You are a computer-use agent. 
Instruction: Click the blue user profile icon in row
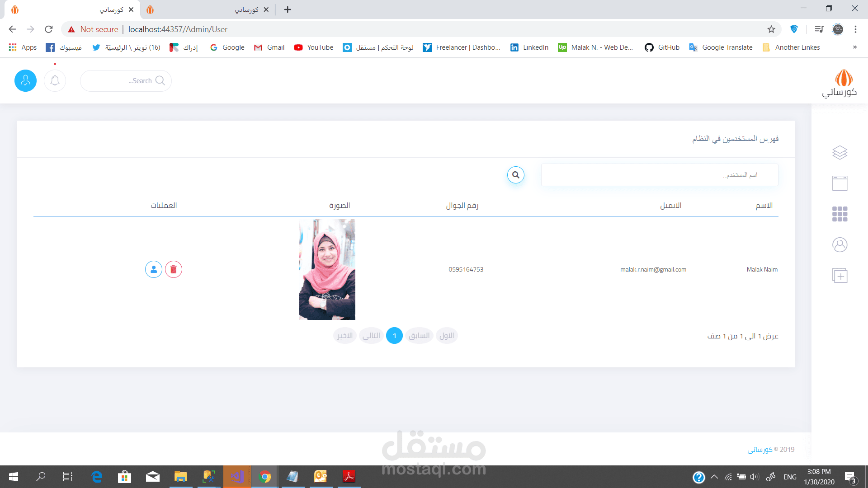tap(154, 269)
